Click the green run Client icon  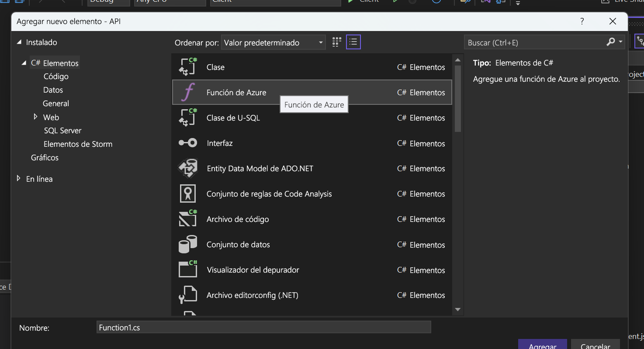tap(350, 1)
